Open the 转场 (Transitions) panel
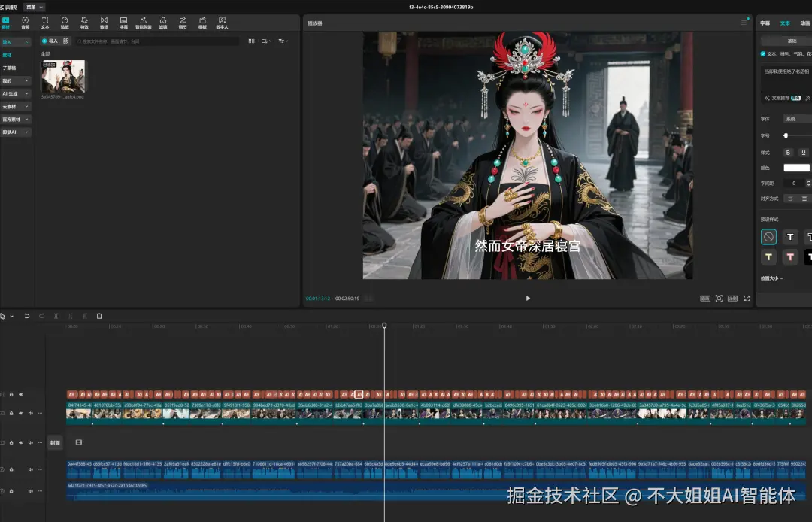This screenshot has height=522, width=812. pyautogui.click(x=104, y=22)
